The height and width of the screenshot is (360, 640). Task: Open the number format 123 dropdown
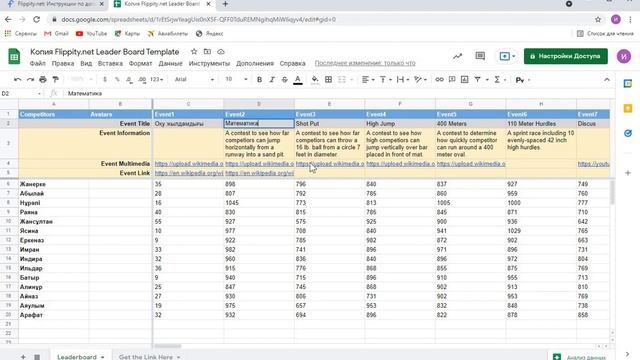tap(157, 80)
